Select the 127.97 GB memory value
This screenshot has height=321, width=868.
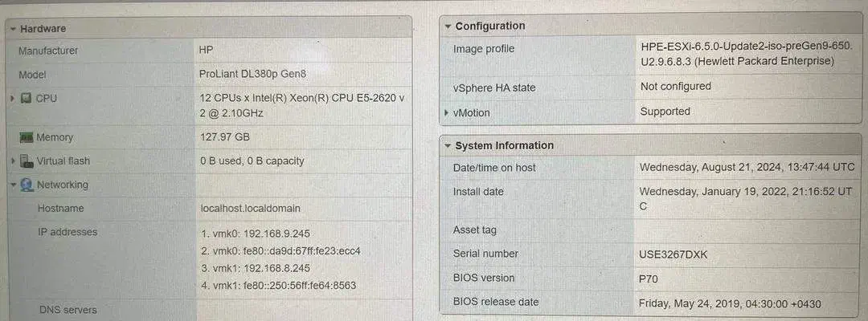point(224,137)
